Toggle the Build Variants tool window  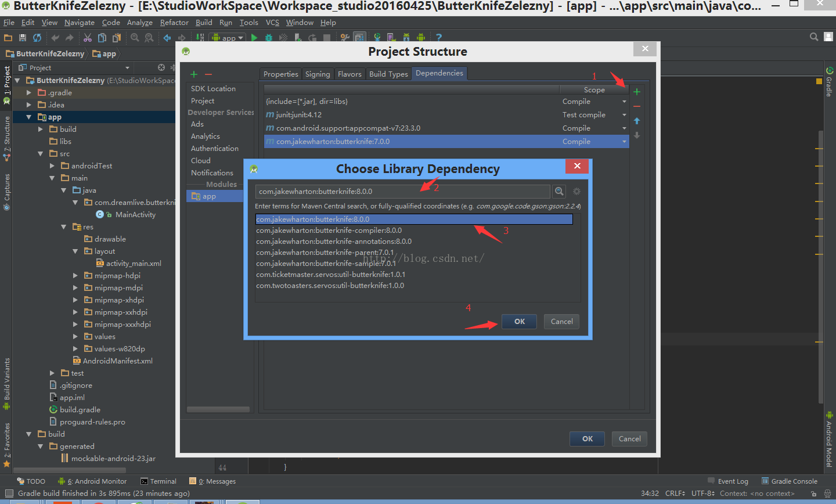pyautogui.click(x=7, y=383)
